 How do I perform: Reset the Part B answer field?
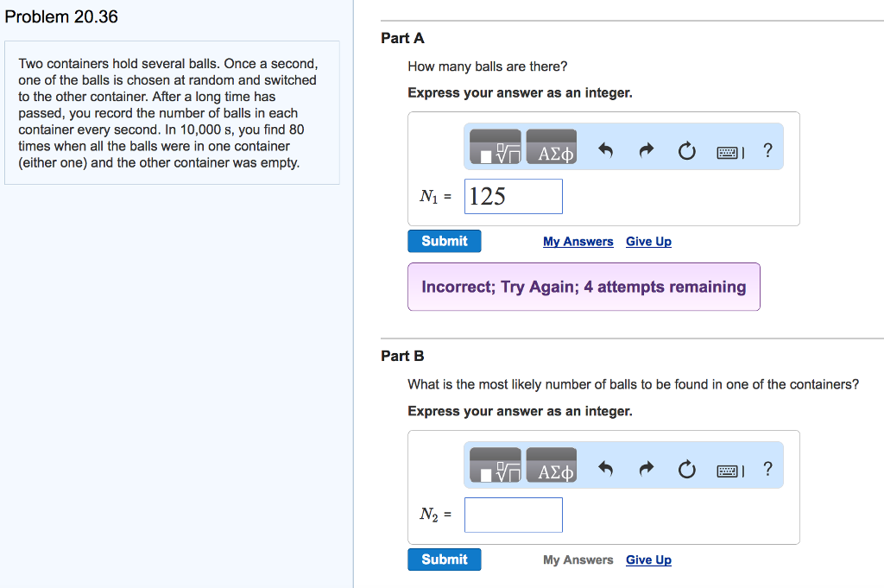(x=686, y=471)
